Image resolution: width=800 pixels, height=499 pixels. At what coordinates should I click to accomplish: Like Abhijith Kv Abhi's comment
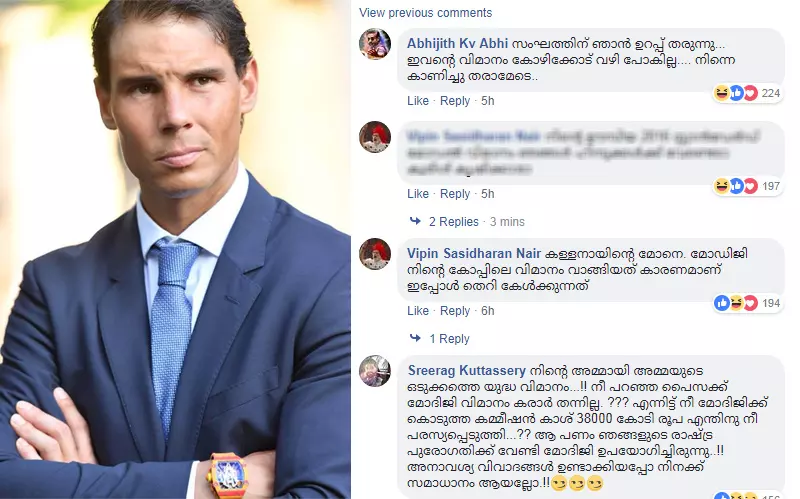418,101
